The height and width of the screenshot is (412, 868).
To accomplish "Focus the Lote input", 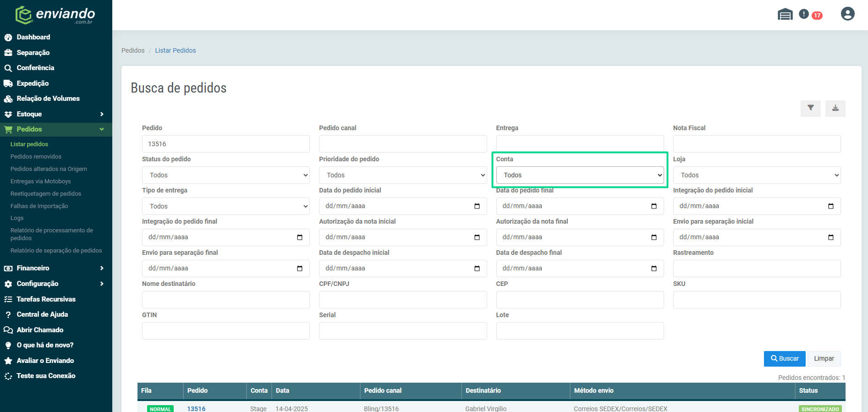I will pos(580,331).
